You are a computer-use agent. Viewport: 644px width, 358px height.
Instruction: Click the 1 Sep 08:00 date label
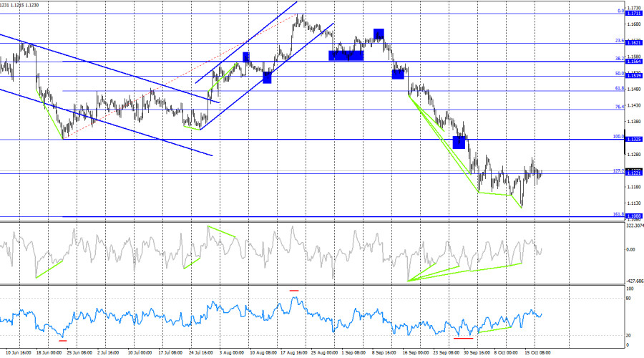coord(353,353)
